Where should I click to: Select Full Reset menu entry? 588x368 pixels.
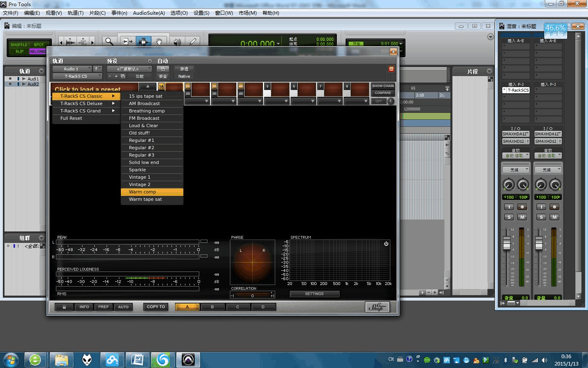coord(86,119)
